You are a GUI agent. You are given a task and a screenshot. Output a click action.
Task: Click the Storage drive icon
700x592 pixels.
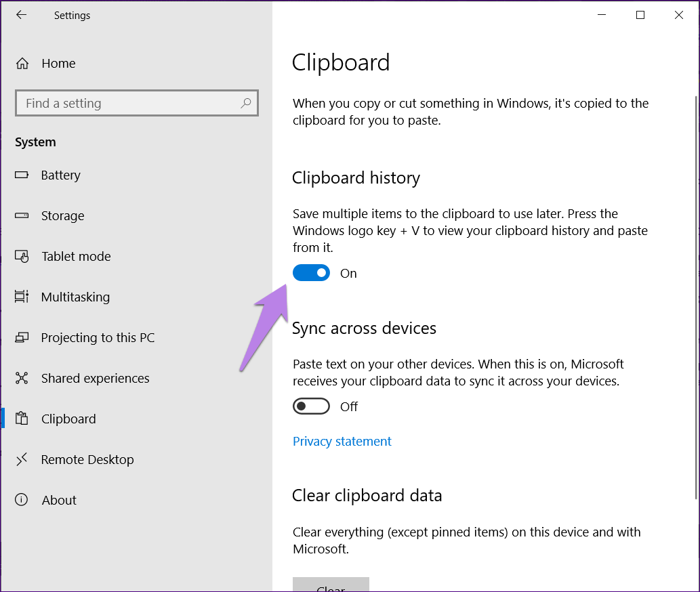[22, 215]
